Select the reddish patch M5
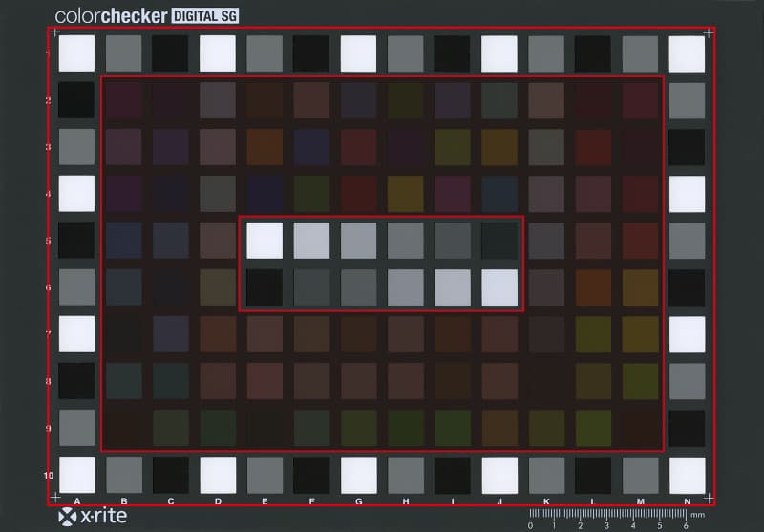This screenshot has width=764, height=532. 640,241
